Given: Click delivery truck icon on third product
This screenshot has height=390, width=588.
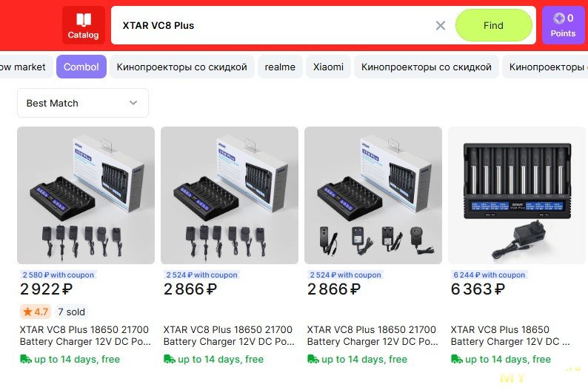Looking at the screenshot, I should coord(313,359).
